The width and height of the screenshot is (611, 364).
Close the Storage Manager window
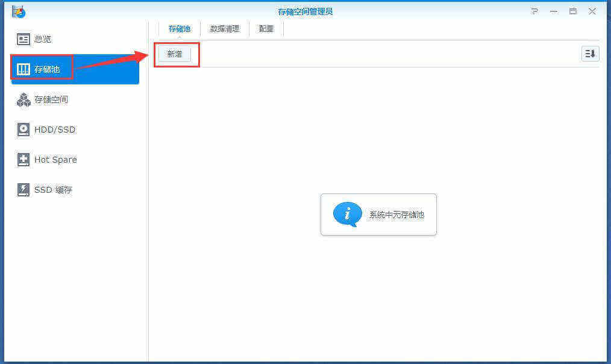[x=592, y=11]
